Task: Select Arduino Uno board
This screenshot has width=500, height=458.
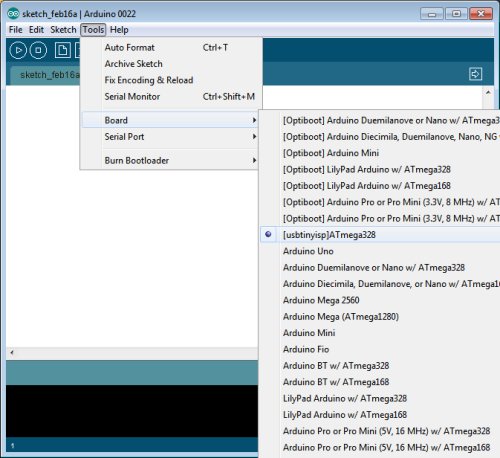Action: tap(380, 251)
